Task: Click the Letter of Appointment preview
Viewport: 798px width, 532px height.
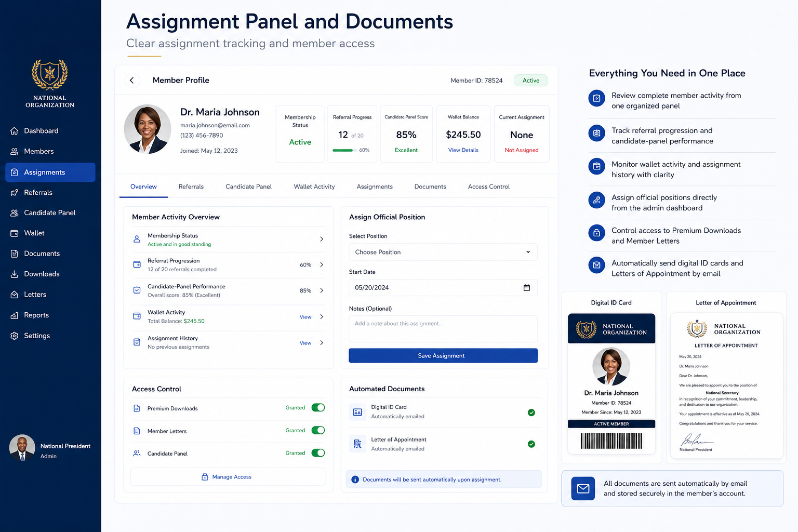Action: pos(726,385)
